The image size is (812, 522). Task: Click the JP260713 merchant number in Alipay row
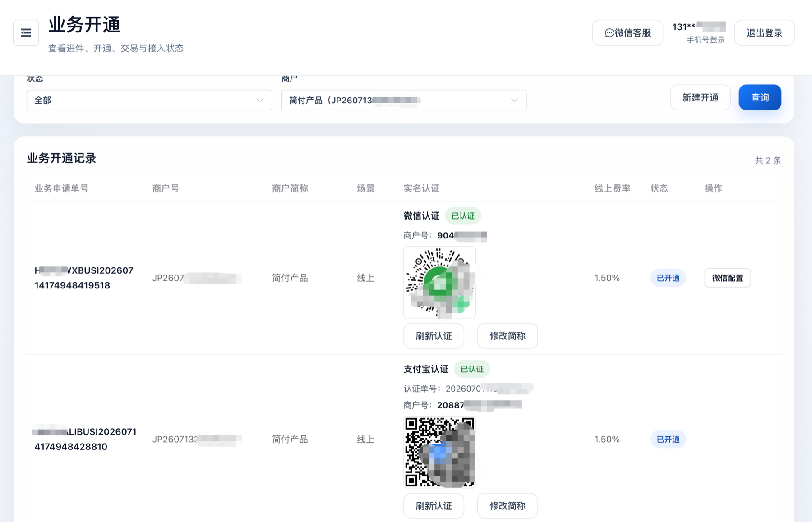197,440
